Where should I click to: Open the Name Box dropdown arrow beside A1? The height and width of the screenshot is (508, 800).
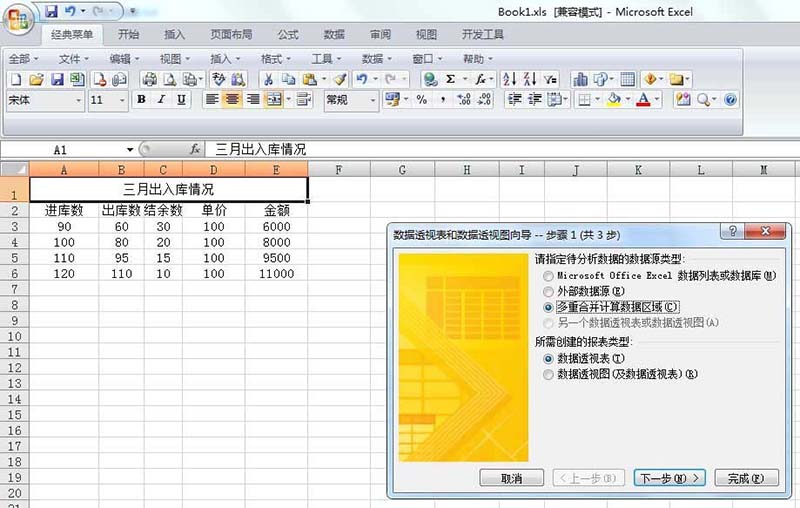point(130,149)
